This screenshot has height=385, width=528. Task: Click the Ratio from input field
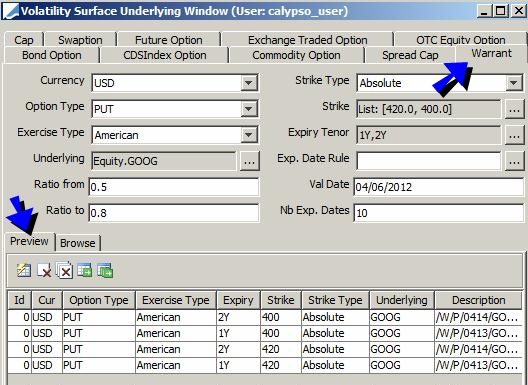click(174, 187)
